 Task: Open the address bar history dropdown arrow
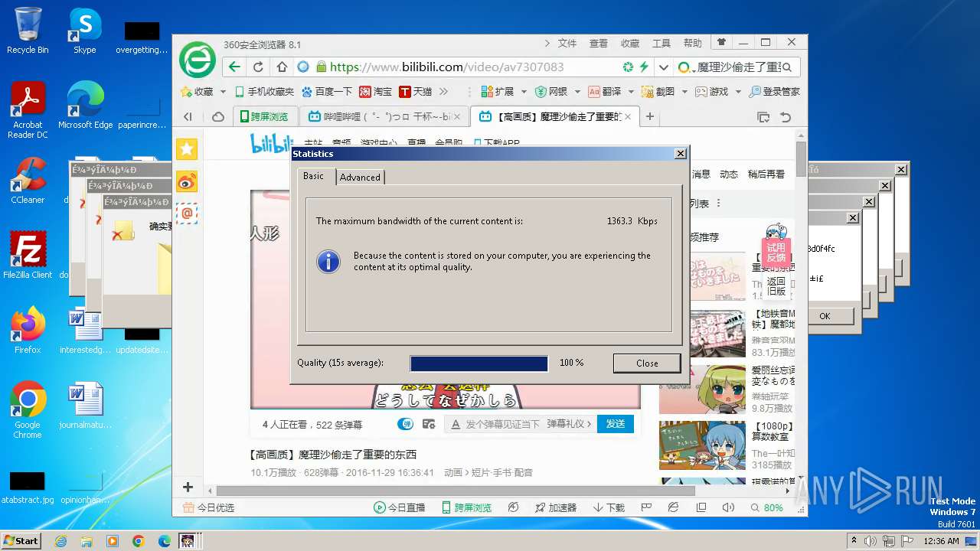663,67
